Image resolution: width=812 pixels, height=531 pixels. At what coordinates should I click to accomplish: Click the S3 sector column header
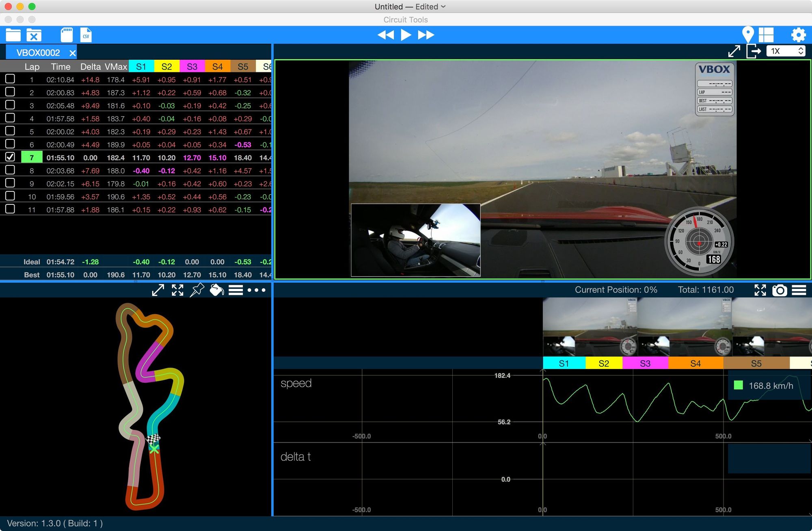pyautogui.click(x=192, y=67)
